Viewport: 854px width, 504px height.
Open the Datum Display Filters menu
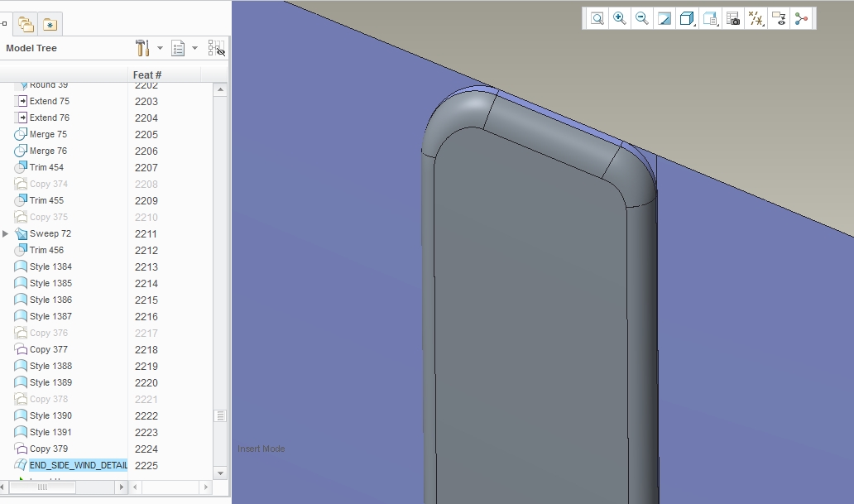(756, 18)
